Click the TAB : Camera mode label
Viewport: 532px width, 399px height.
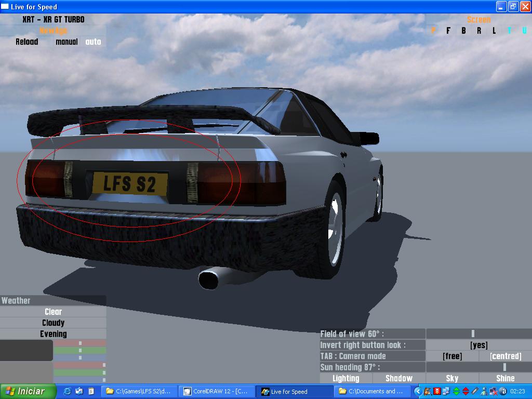pyautogui.click(x=373, y=356)
